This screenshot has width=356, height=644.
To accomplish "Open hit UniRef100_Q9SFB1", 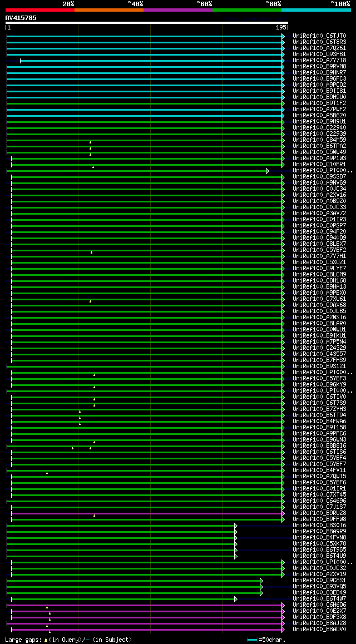I will click(319, 54).
